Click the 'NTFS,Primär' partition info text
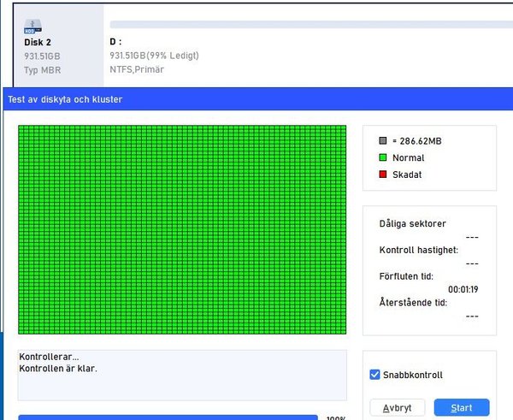The image size is (513, 420). 137,69
